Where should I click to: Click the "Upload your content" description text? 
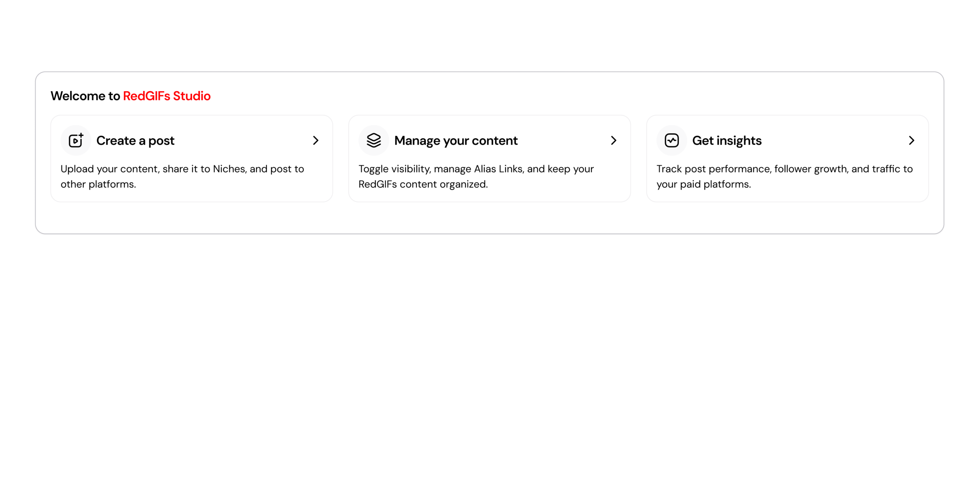tap(109, 169)
